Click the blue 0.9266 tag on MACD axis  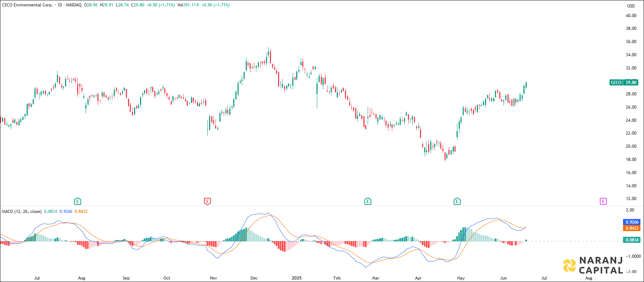pyautogui.click(x=632, y=222)
